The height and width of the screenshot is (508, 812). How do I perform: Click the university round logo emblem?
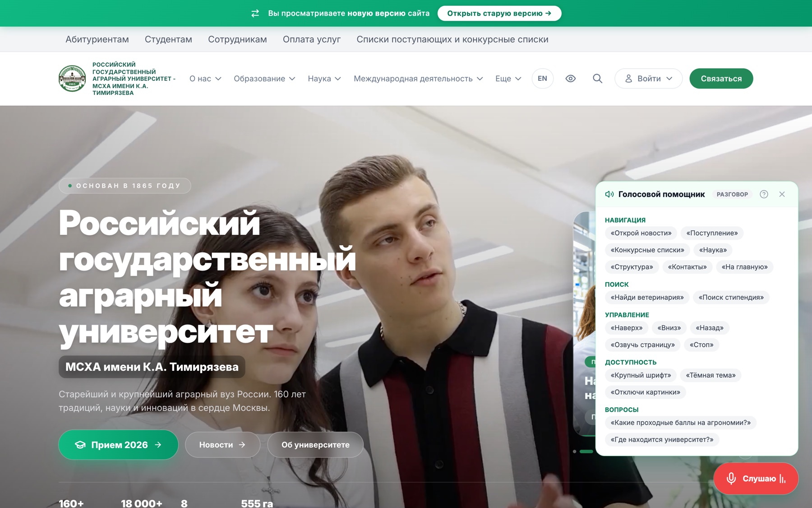click(72, 79)
